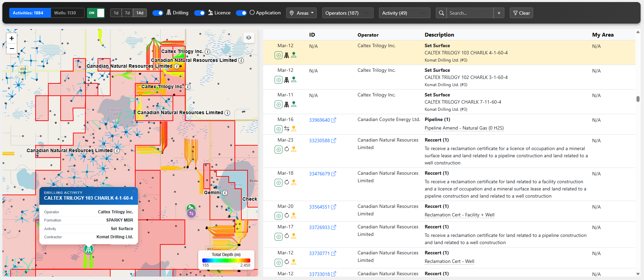Open info icon beside top Caltex Trilogy label
Viewport: 644px width, 280px height.
click(x=207, y=52)
